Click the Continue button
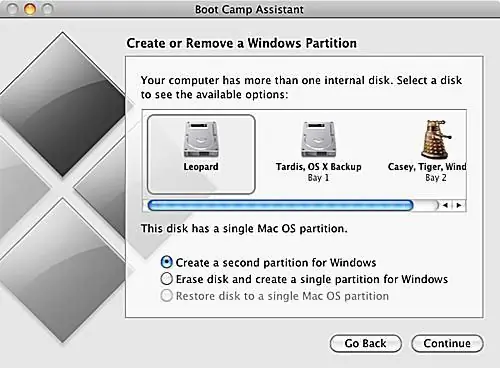The width and height of the screenshot is (500, 368). coord(447,343)
